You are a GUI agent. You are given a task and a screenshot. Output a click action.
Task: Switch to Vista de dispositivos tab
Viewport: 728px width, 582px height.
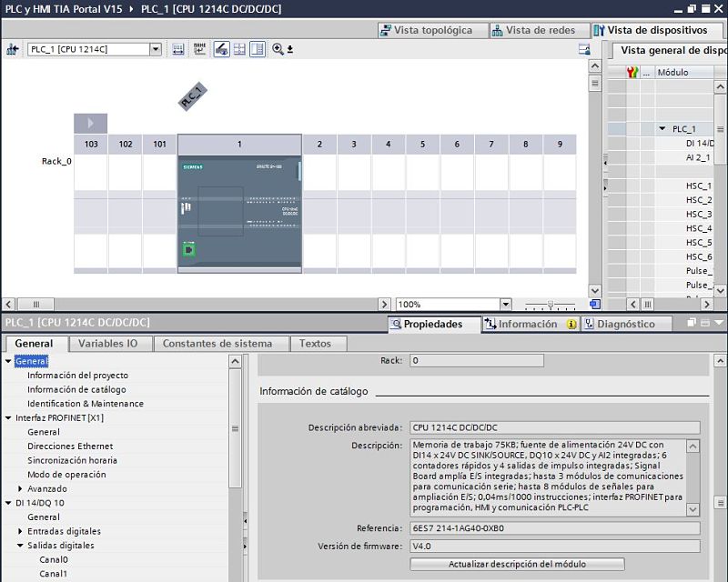(657, 30)
